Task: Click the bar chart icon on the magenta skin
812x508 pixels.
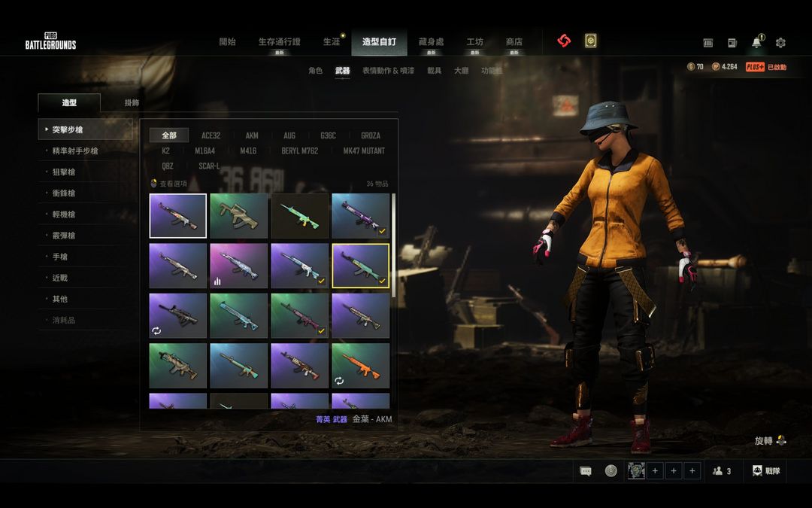Action: pyautogui.click(x=217, y=281)
